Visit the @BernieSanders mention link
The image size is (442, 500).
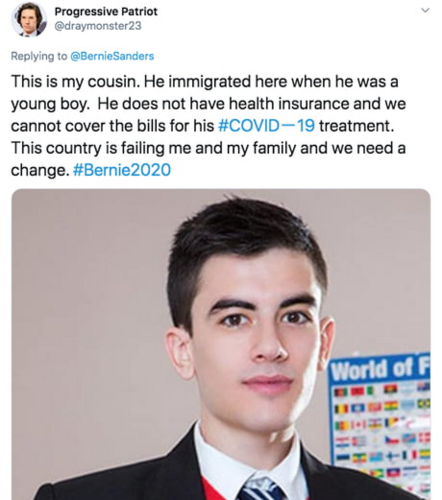point(112,56)
